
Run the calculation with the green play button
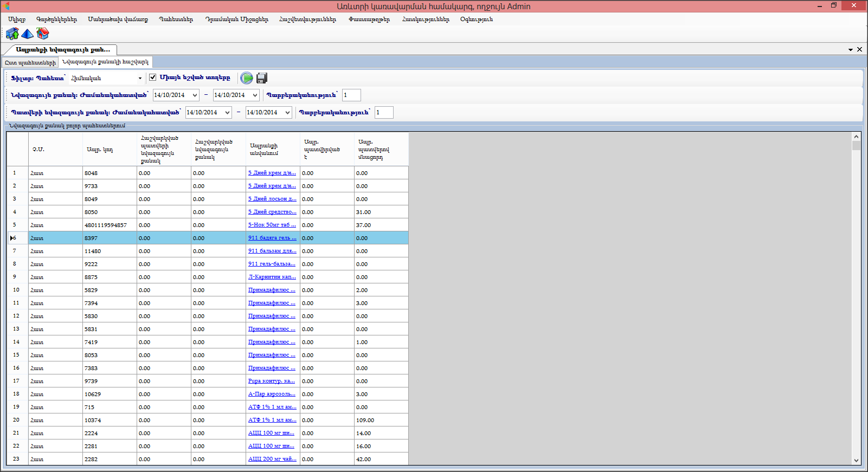point(247,78)
